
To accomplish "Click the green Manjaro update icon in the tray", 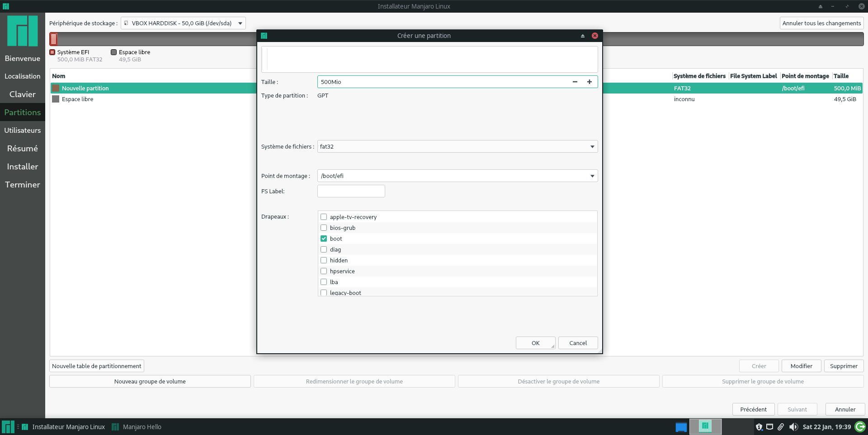I will pyautogui.click(x=859, y=427).
